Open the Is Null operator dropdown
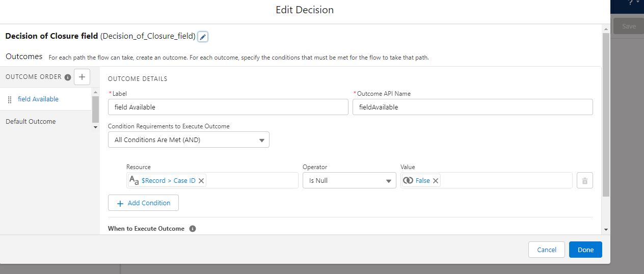Screen dimensions: 644x274 click(x=349, y=181)
